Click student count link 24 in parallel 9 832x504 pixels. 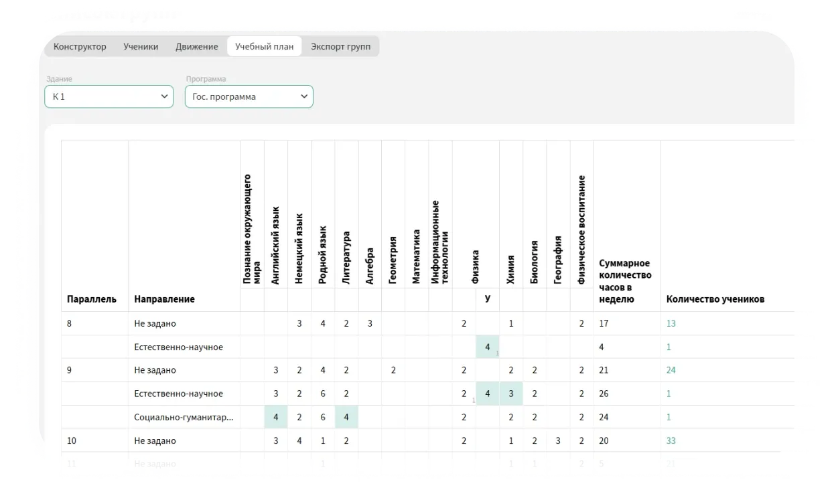(x=671, y=371)
